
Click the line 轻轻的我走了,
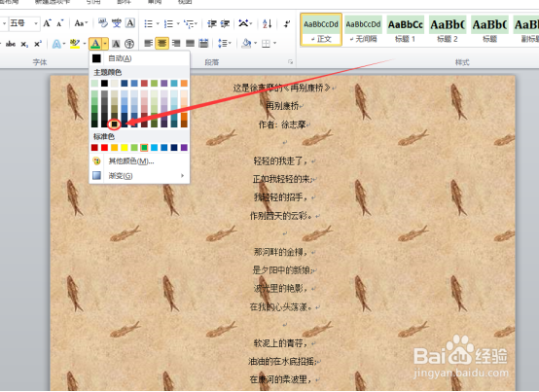coord(280,160)
